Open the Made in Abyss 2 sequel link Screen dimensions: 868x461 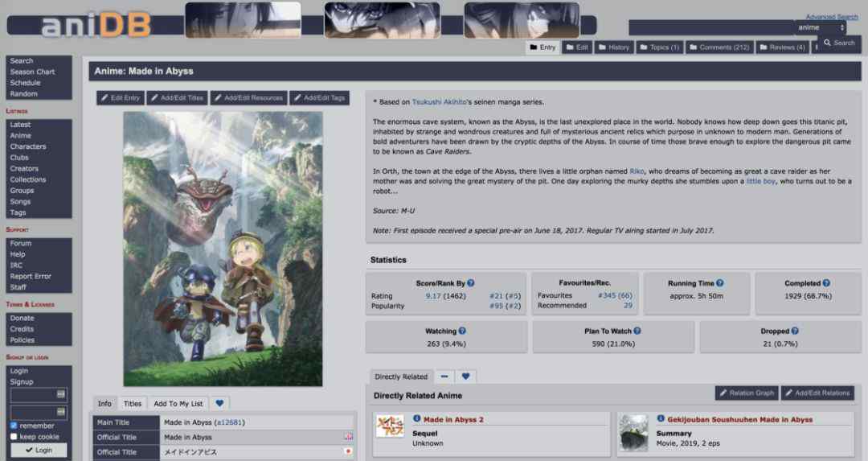click(x=453, y=419)
